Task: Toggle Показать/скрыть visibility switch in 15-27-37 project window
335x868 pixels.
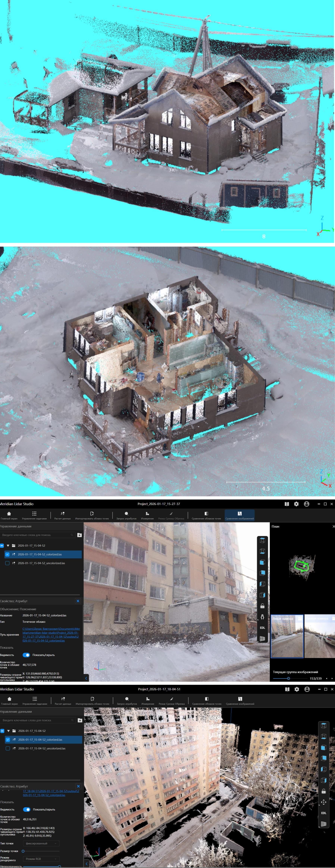Action: (x=26, y=655)
